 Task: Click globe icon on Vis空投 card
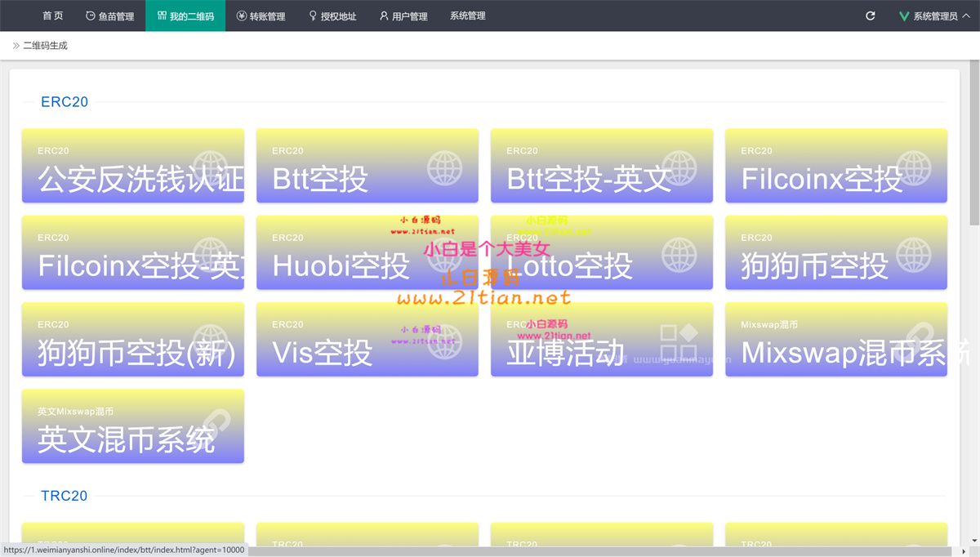pos(445,341)
